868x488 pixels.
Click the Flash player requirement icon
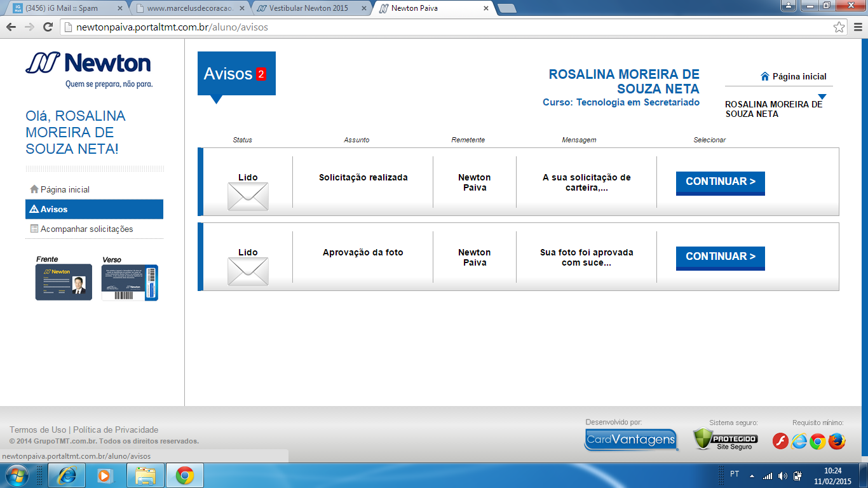pos(780,441)
